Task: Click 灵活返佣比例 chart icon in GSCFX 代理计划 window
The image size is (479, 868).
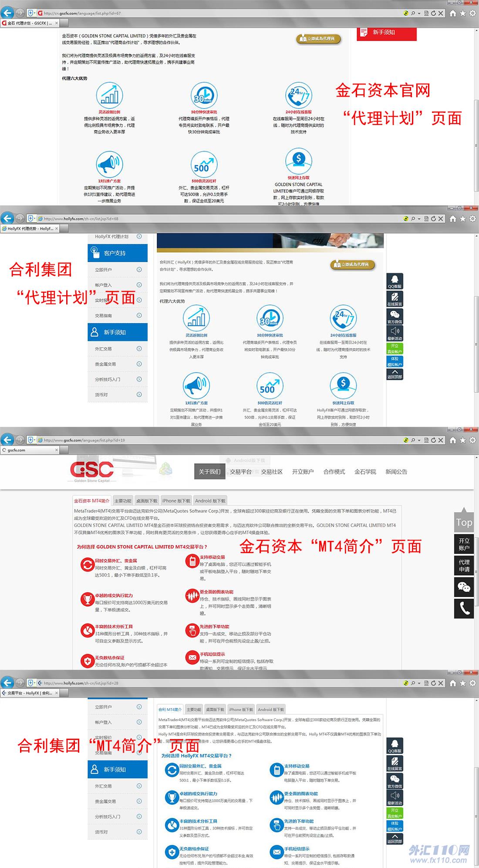Action: coord(109,95)
